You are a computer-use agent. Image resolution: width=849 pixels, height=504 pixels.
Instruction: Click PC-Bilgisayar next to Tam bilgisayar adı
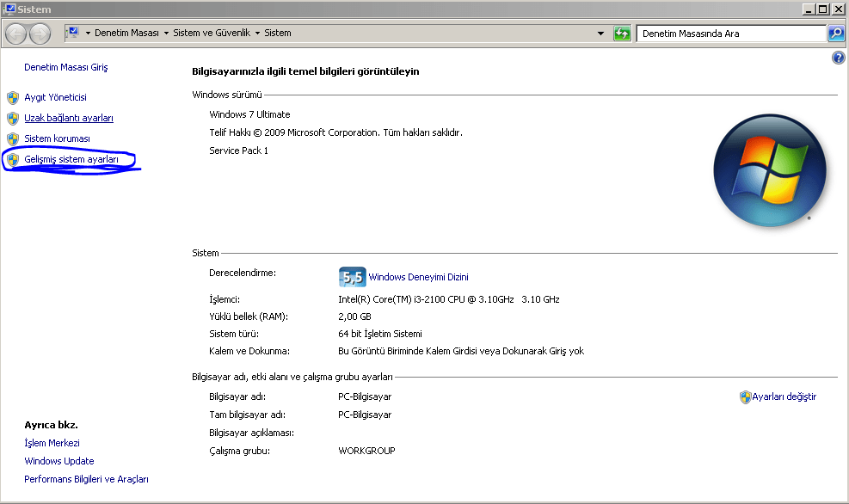pos(365,415)
